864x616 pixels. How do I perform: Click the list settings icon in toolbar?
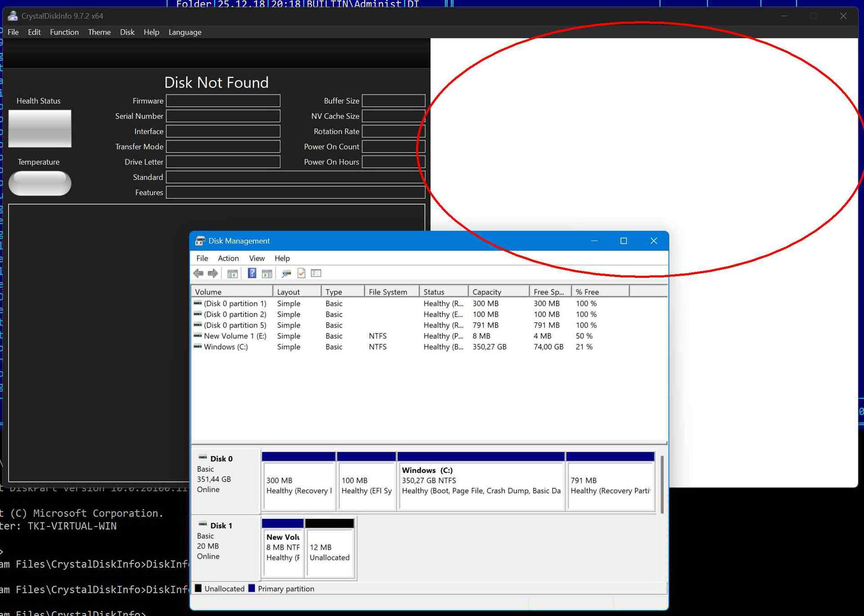316,273
